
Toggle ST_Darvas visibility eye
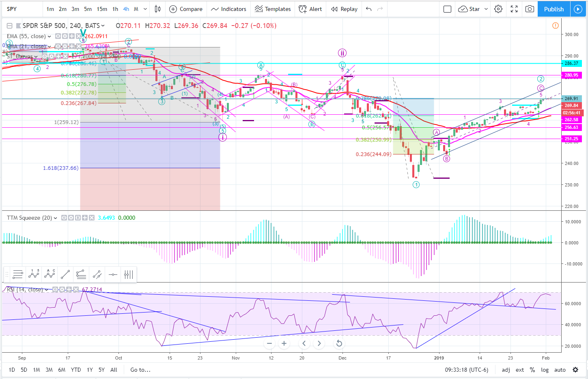click(44, 56)
